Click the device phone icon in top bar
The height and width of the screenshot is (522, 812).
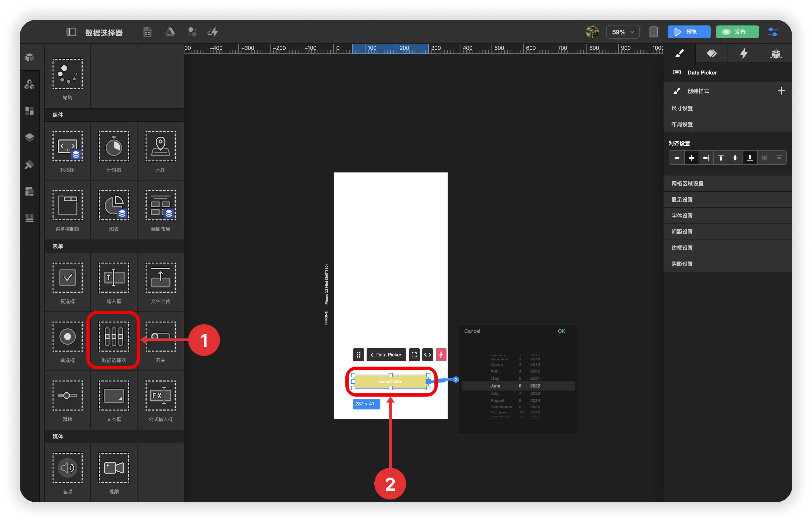653,32
